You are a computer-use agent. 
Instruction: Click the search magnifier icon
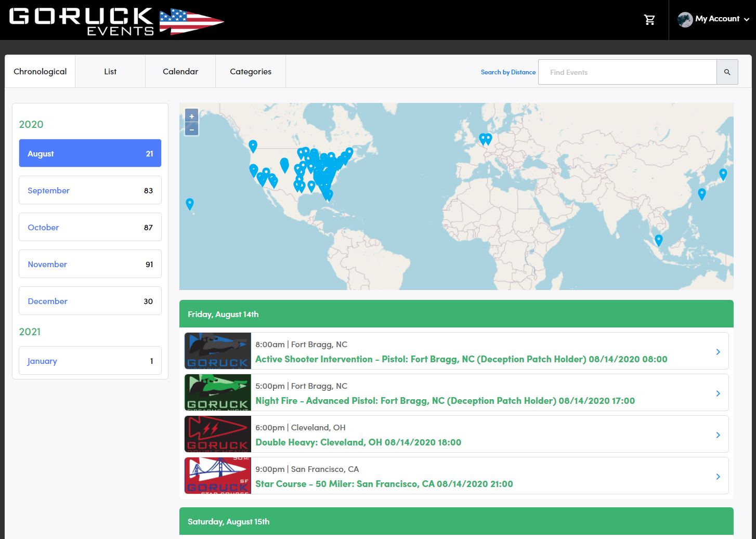click(727, 72)
